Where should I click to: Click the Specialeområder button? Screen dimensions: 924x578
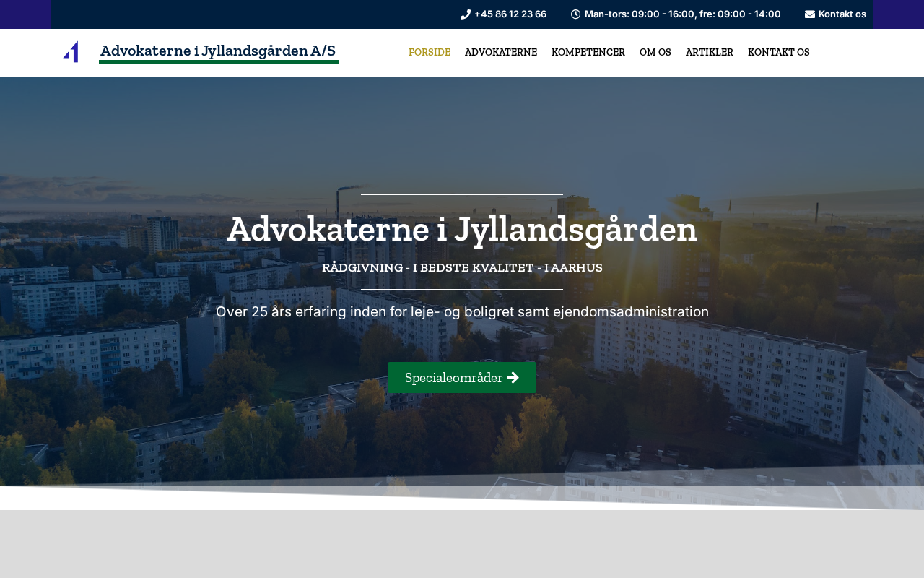click(462, 378)
